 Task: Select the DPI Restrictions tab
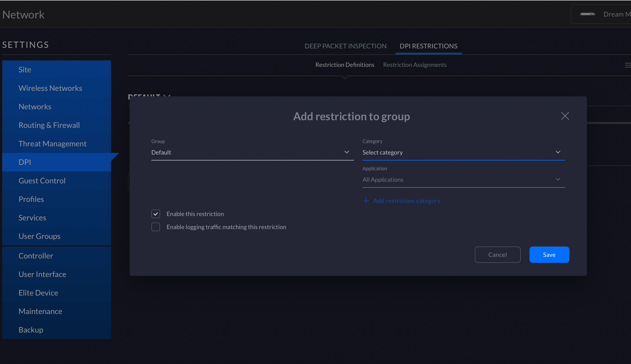coord(428,46)
